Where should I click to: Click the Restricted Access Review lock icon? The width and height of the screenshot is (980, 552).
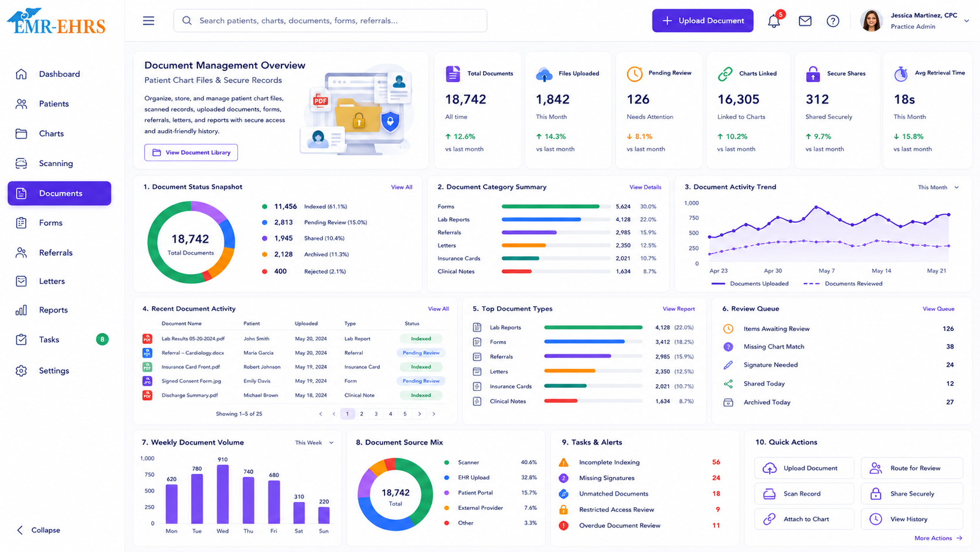(563, 510)
